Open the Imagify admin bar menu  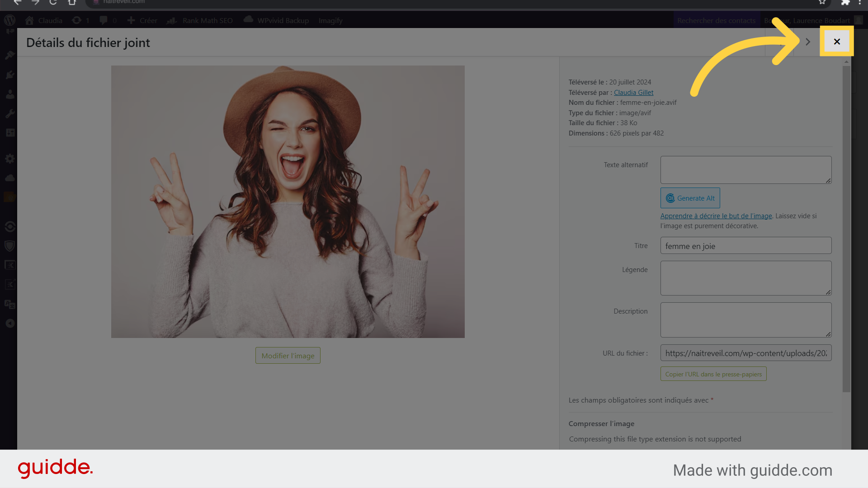(330, 20)
